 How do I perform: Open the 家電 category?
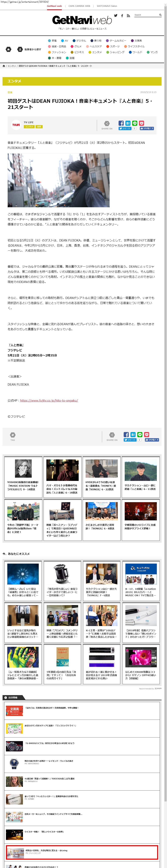pos(52,41)
